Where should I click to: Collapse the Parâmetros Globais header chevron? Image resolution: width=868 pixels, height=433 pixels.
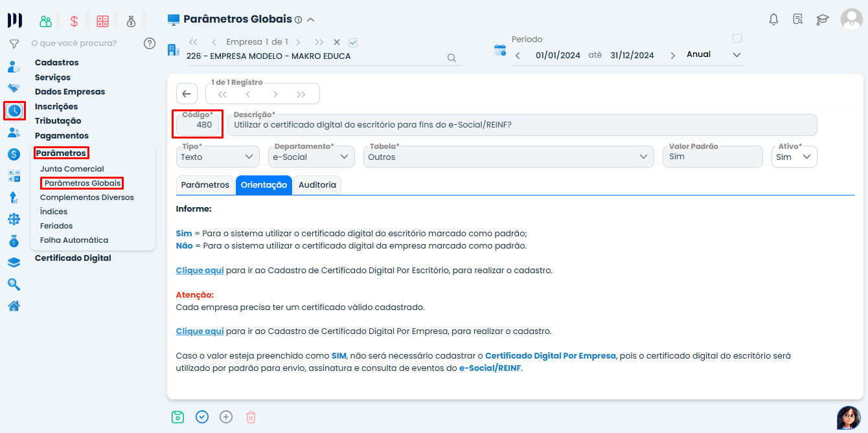pyautogui.click(x=311, y=19)
